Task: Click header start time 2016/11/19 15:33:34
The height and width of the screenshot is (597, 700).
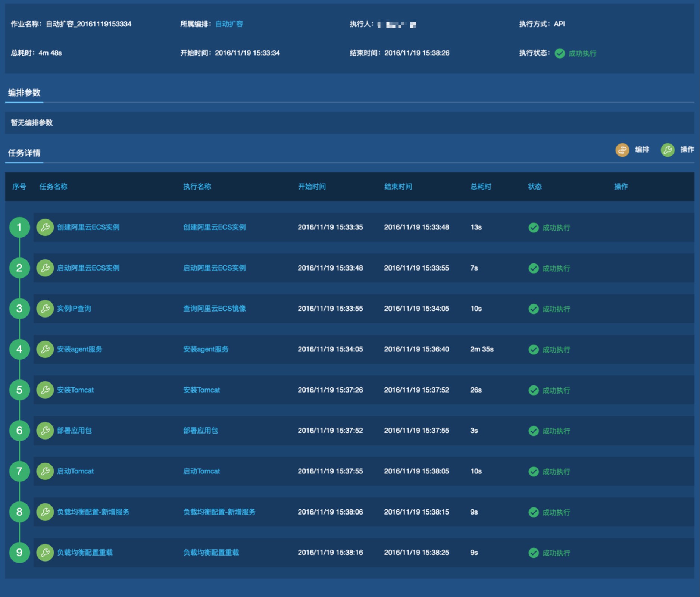Action: point(247,53)
